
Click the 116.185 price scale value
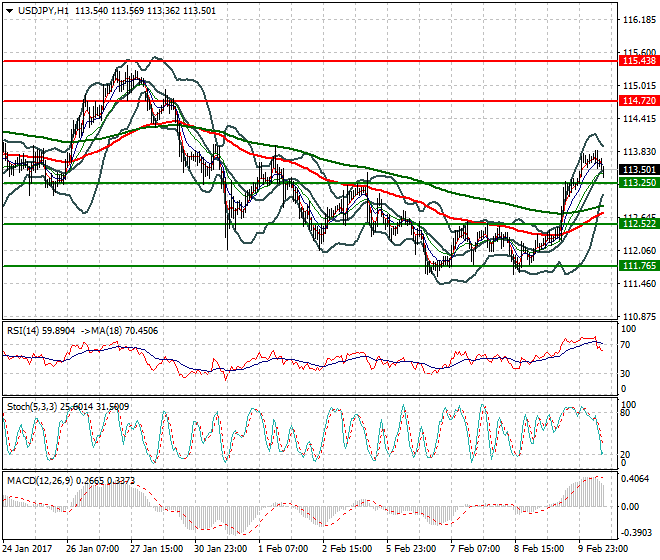[639, 20]
